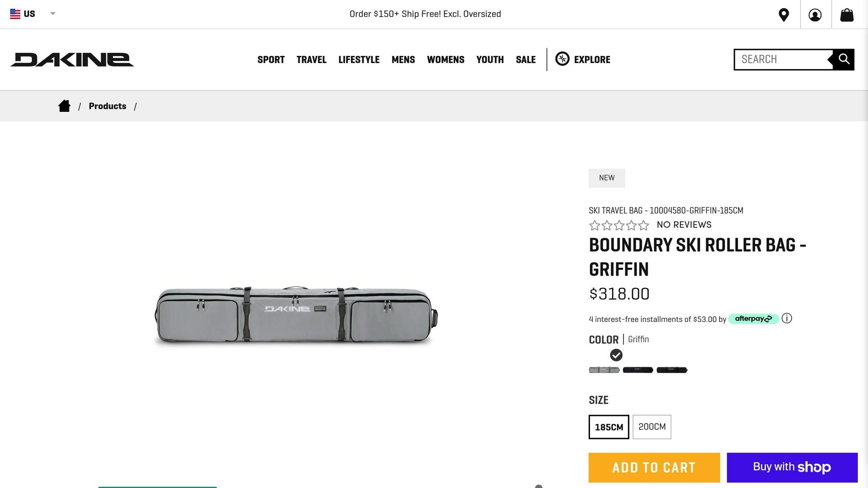Open the Sport menu

[271, 60]
